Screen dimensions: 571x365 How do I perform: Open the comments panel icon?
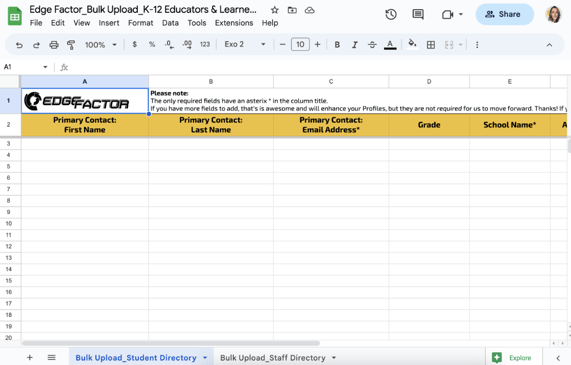coord(418,15)
